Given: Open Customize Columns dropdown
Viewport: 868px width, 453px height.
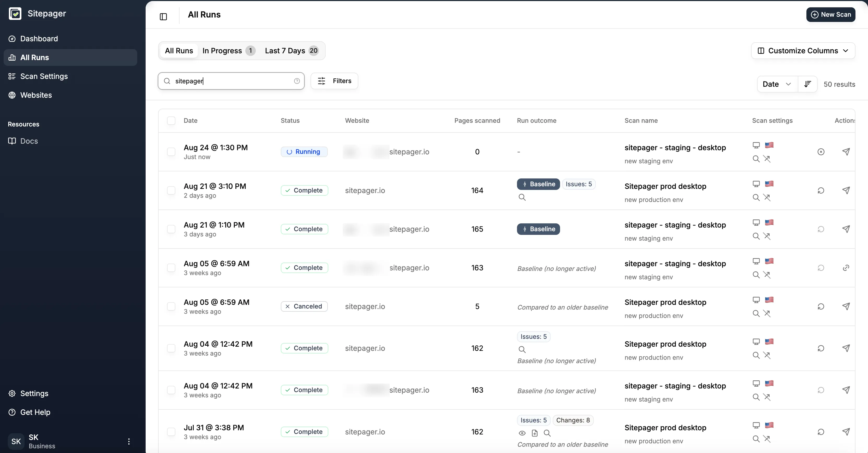Looking at the screenshot, I should [803, 51].
